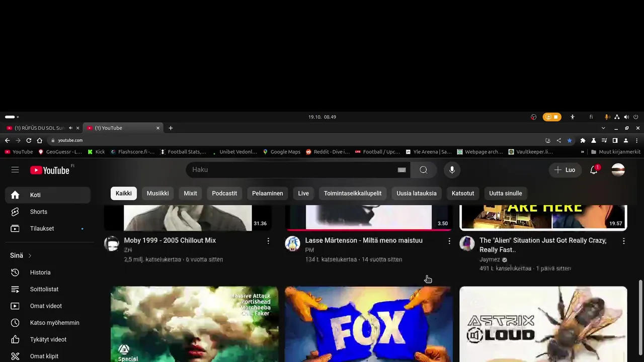Open the accessibility menu in the top bar
The width and height of the screenshot is (644, 362).
click(573, 117)
